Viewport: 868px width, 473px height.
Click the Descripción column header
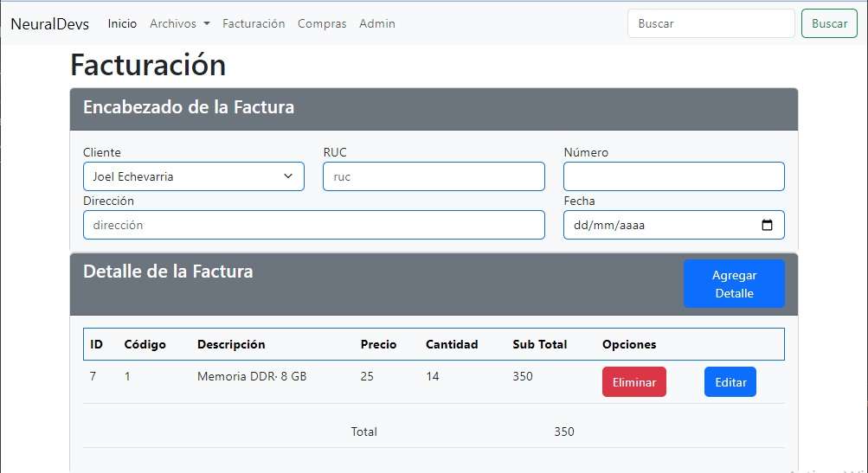pyautogui.click(x=231, y=344)
